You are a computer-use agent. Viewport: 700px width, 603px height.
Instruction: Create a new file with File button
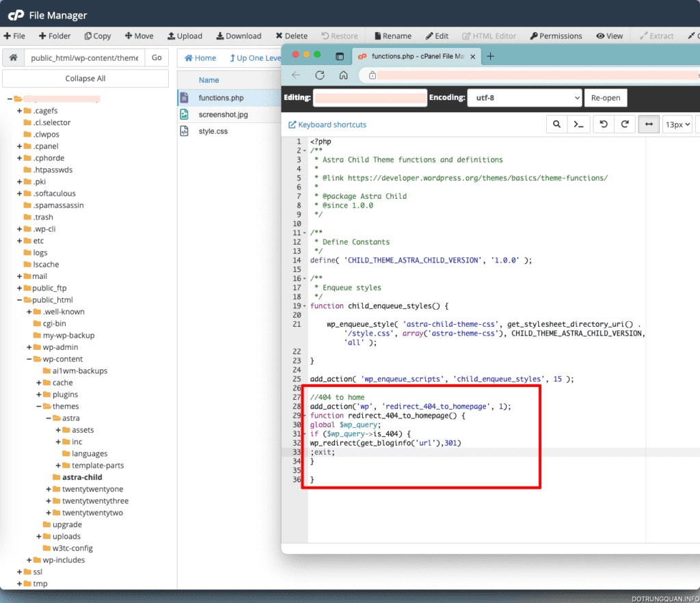14,36
